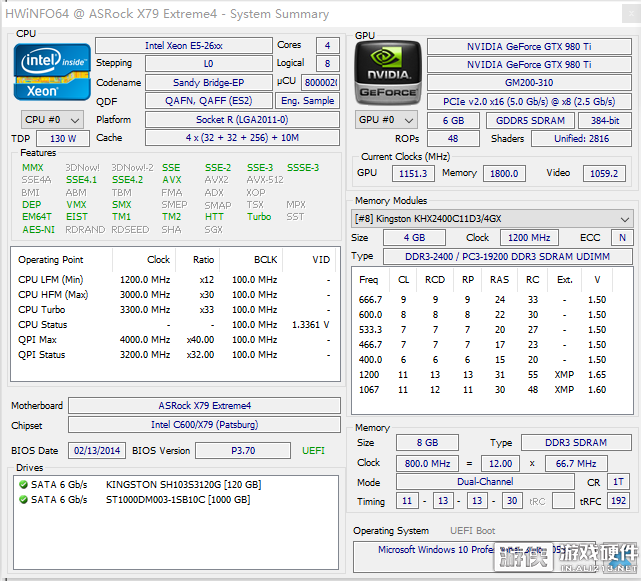Click the Intel C600/X79 (Patsburg) chipset field
This screenshot has width=641, height=581.
pyautogui.click(x=204, y=424)
